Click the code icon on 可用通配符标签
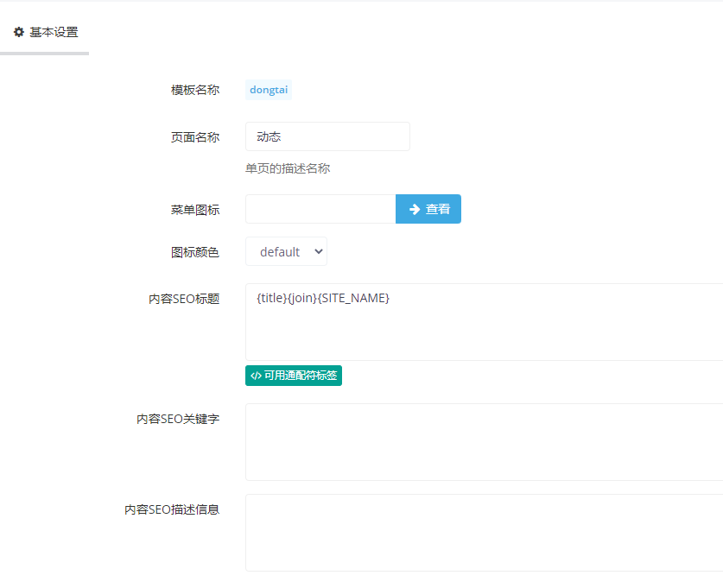Screen dimensions: 723x588 (x=256, y=376)
